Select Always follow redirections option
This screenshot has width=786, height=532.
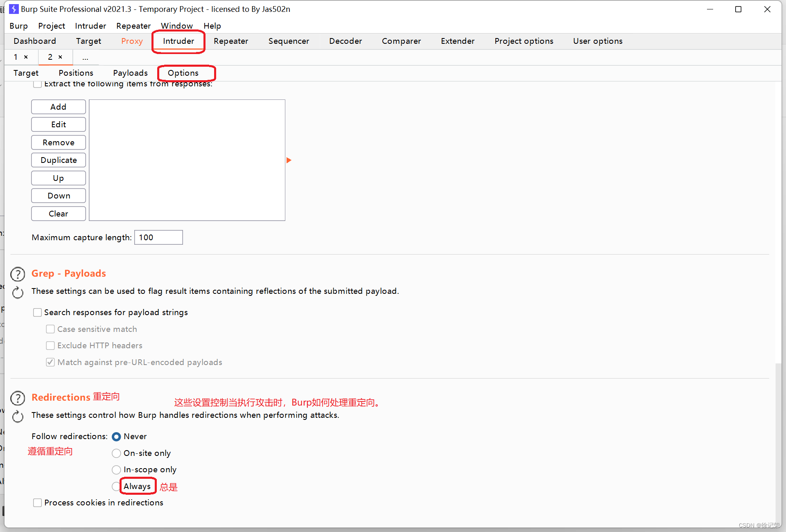[116, 486]
